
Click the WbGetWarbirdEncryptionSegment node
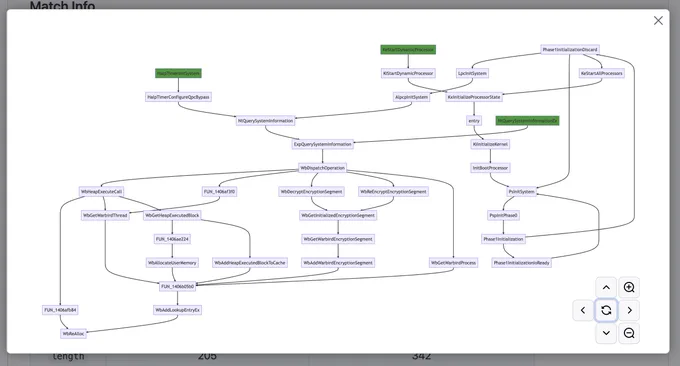coord(338,239)
